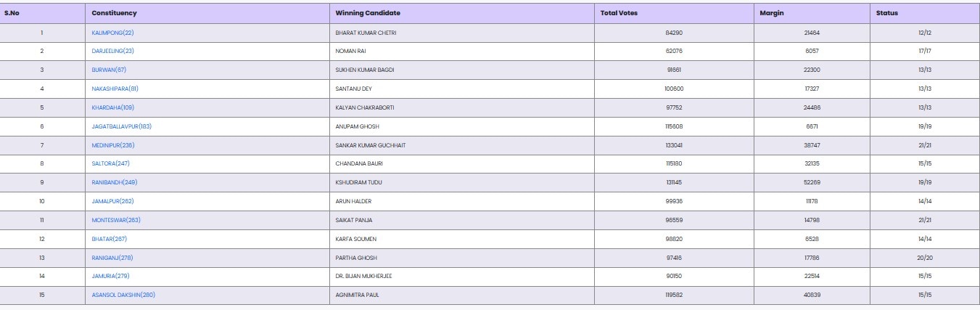Open the MONTESWAR(263) constituency link
980x310 pixels.
coord(116,220)
